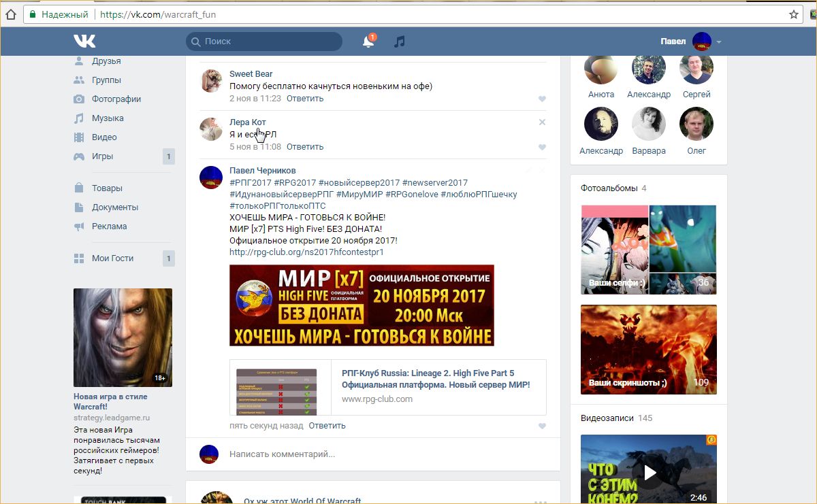Reply to Лера Кот's comment
Viewport: 817px width, 504px height.
coord(305,146)
